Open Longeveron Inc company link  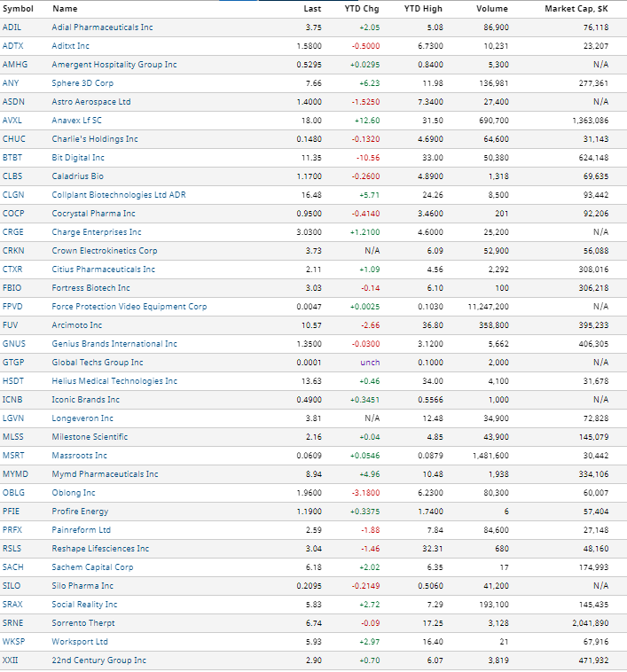tap(82, 418)
